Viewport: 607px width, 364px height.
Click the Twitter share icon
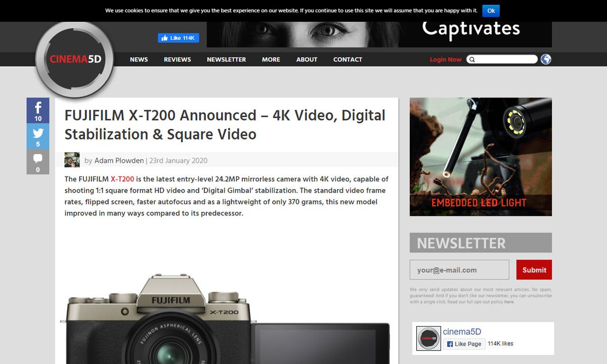(x=37, y=133)
